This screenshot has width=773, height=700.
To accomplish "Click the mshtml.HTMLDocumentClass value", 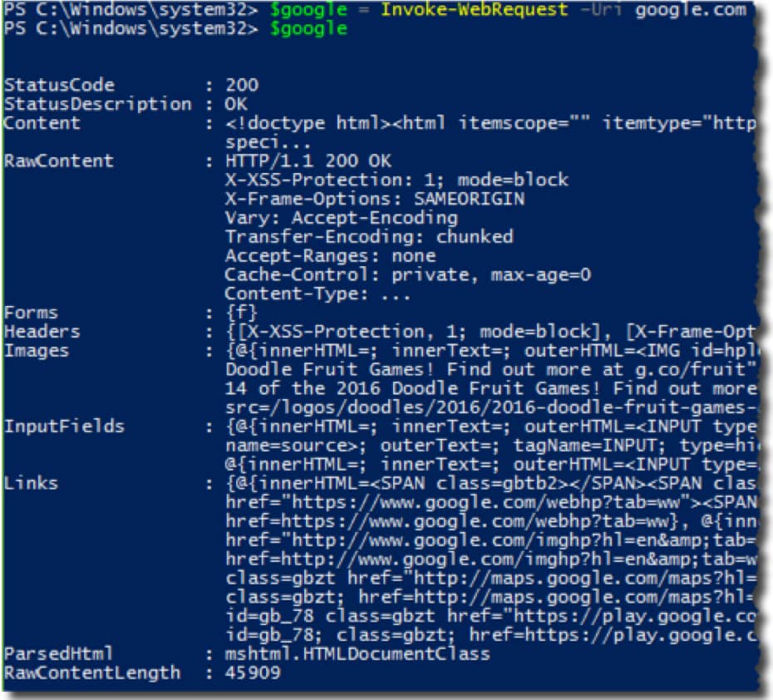I will (x=357, y=653).
